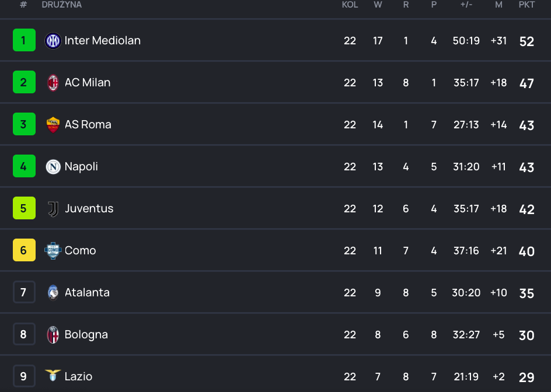Click the Inter Mediolan club crest
The height and width of the screenshot is (392, 551).
[x=53, y=41]
